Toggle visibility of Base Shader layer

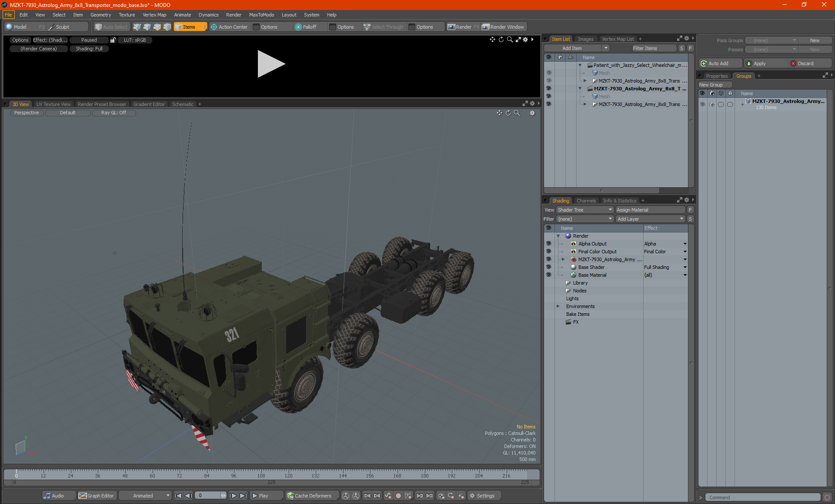[549, 267]
